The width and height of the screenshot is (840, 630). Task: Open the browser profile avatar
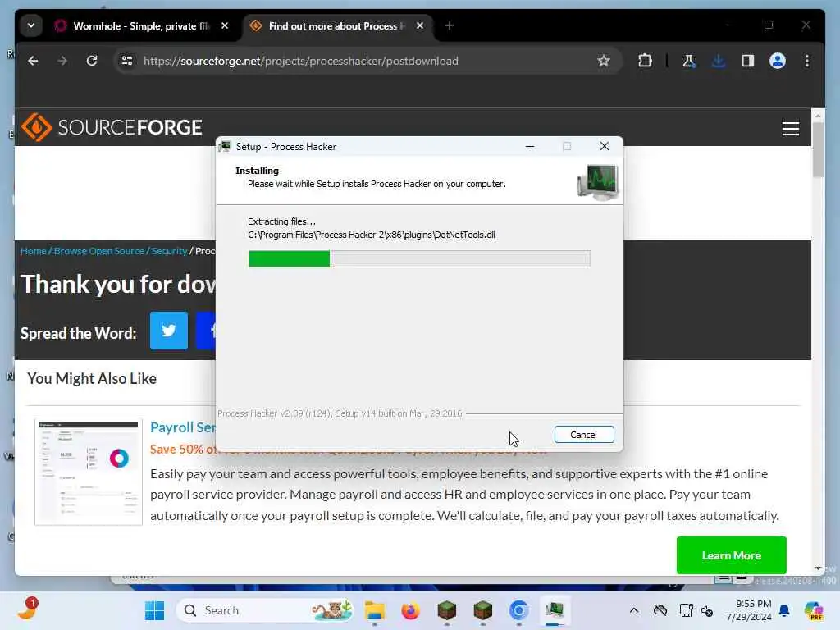pyautogui.click(x=778, y=61)
